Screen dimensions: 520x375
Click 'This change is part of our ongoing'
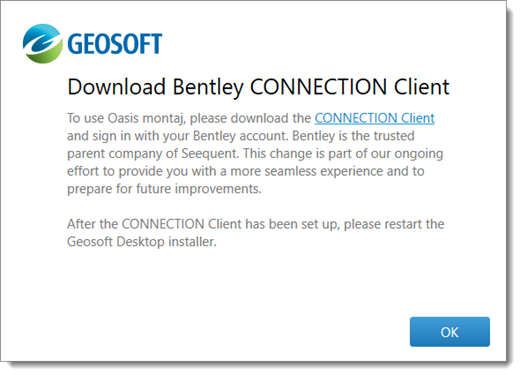click(343, 154)
